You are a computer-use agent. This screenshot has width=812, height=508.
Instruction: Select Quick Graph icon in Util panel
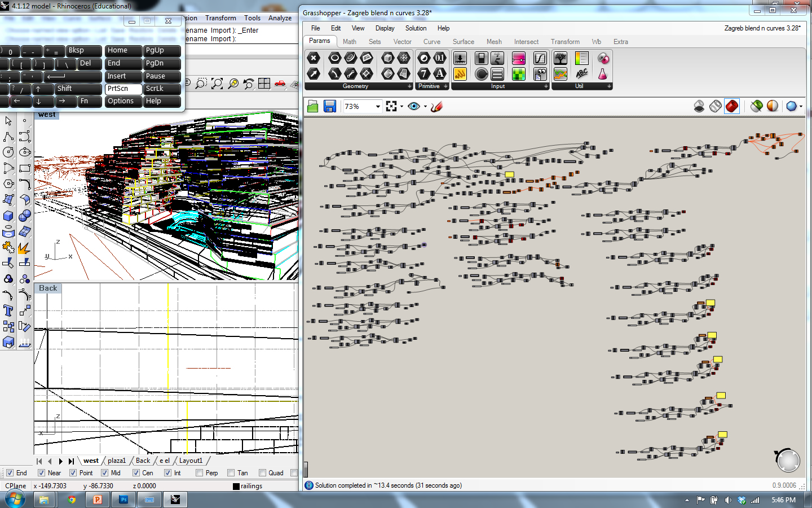(x=561, y=74)
